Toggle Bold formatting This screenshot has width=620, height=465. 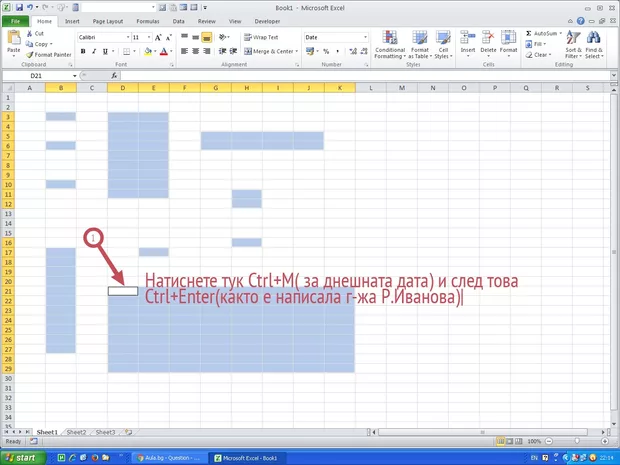coord(83,51)
